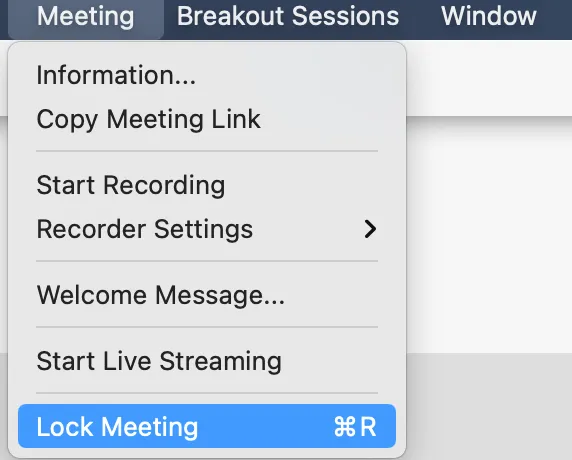Screen dimensions: 572x460
Task: Choose Welcome Message... entry
Action: (207, 295)
